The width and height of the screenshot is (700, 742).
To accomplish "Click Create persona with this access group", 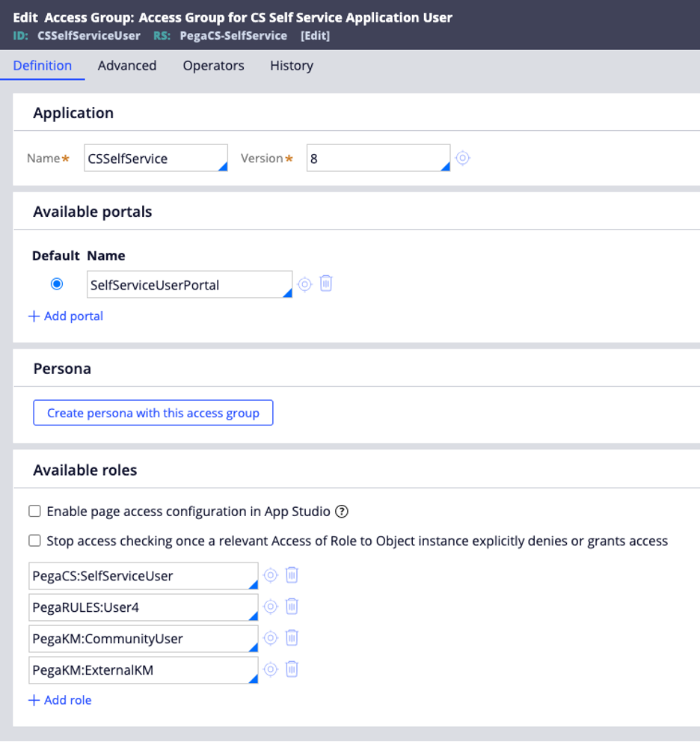I will click(x=153, y=413).
